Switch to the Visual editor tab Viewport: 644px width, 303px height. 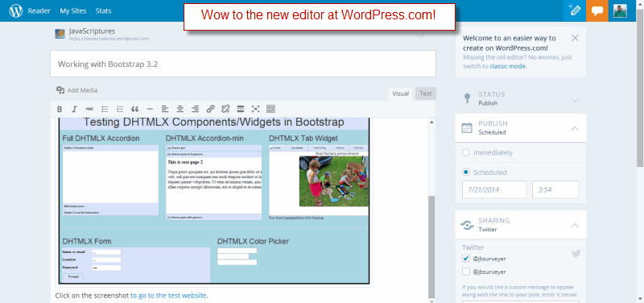[x=400, y=93]
